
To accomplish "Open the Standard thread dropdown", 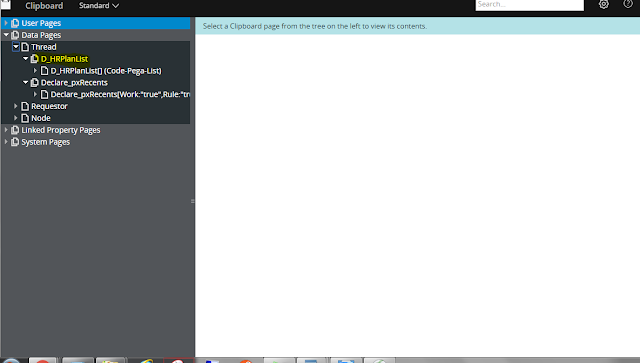I will 99,6.
